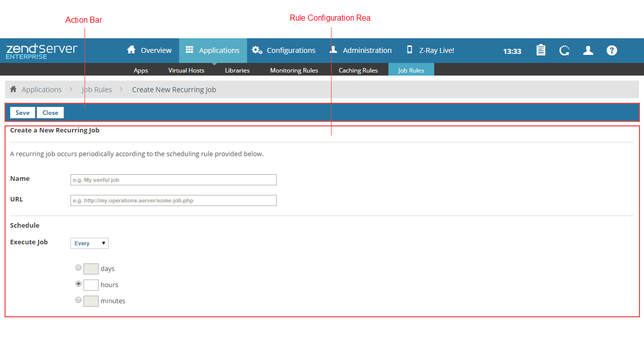Switch to the Monitoring Rules tab

[x=294, y=70]
